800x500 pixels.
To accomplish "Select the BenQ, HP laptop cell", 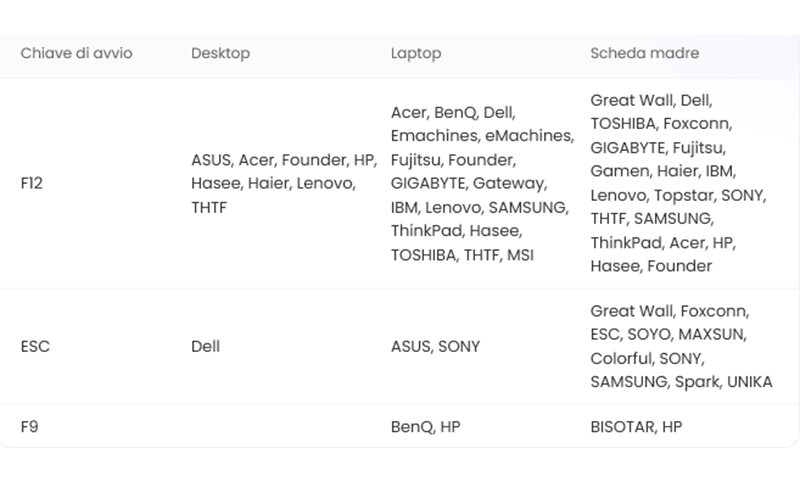I will click(426, 427).
